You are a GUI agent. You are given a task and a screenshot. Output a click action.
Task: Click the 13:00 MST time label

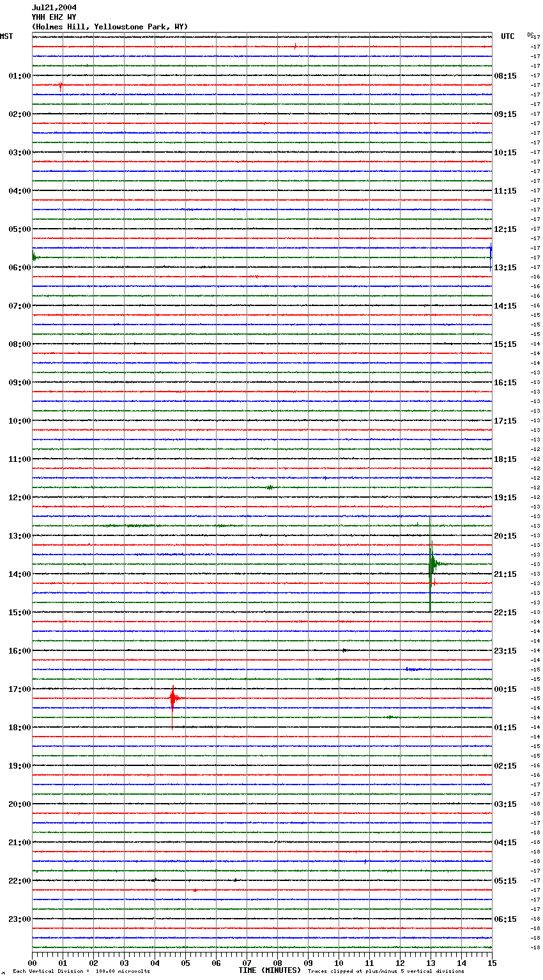pos(20,536)
